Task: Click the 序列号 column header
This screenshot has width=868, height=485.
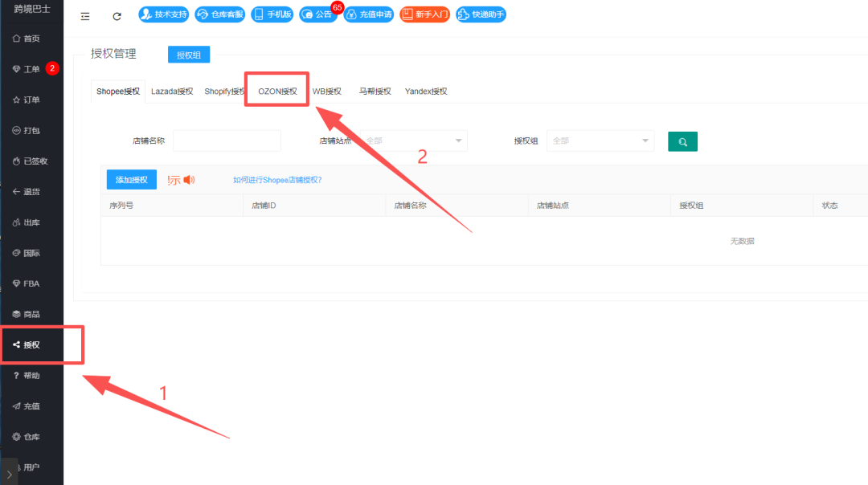Action: (x=121, y=206)
